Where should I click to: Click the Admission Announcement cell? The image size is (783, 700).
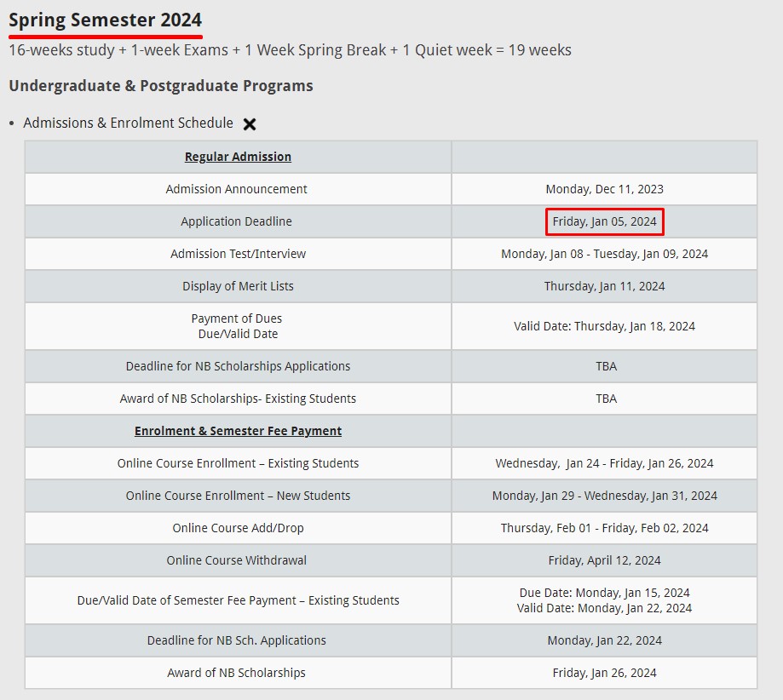236,189
